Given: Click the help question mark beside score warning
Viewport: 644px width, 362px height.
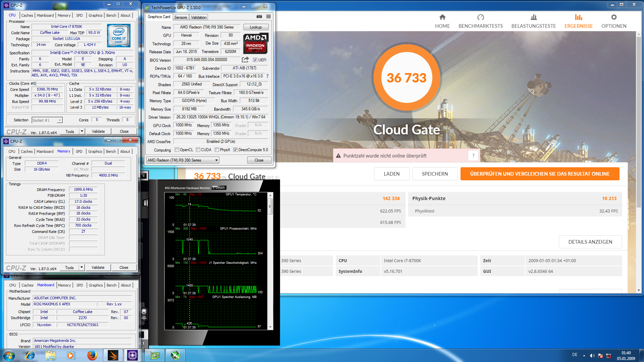Looking at the screenshot, I should tap(473, 156).
